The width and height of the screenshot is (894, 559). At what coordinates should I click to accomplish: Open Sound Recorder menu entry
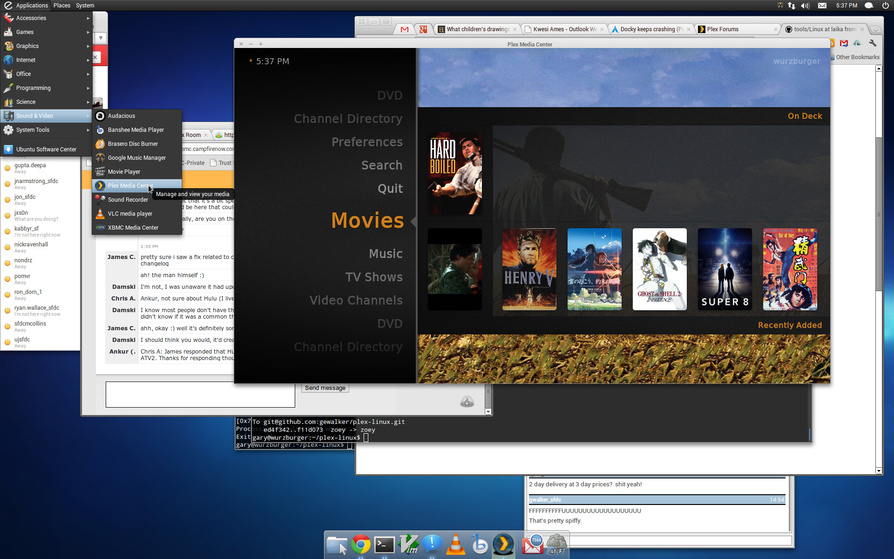coord(137,200)
